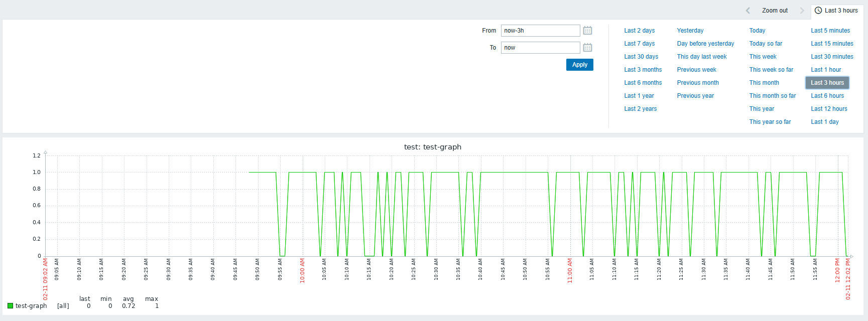This screenshot has width=868, height=321.
Task: Select the Last 1 year range
Action: tap(639, 96)
